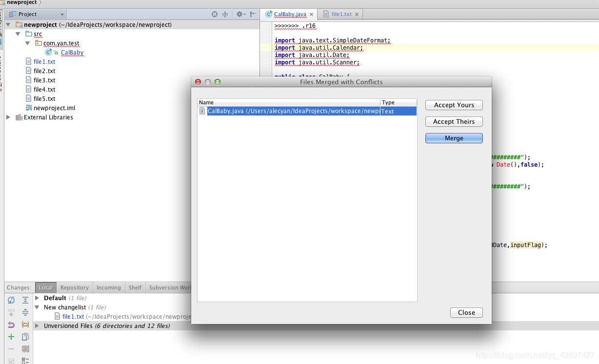
Task: Click the CalBaby.java file icon in dialog
Action: 202,111
